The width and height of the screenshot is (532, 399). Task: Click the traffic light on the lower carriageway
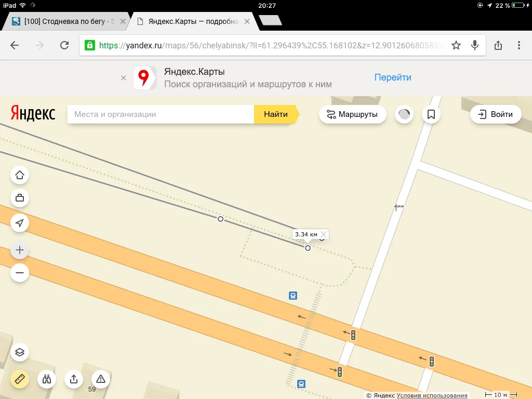tap(340, 372)
